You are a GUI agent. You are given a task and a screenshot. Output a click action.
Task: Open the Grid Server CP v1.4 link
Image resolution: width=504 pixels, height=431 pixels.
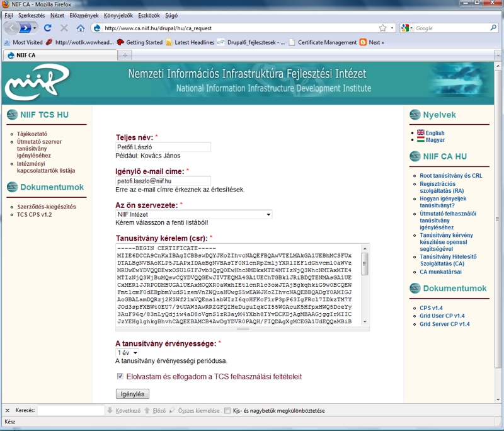(x=445, y=324)
